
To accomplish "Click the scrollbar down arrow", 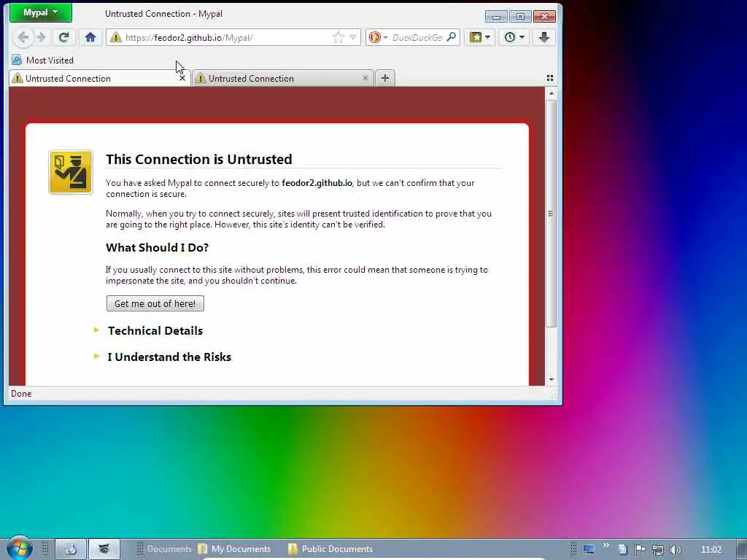I will (x=551, y=379).
